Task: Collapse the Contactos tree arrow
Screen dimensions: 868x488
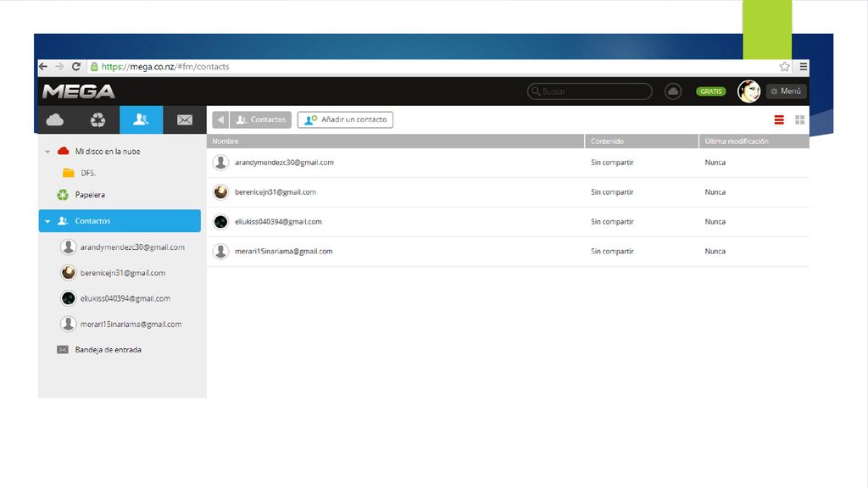Action: 47,221
